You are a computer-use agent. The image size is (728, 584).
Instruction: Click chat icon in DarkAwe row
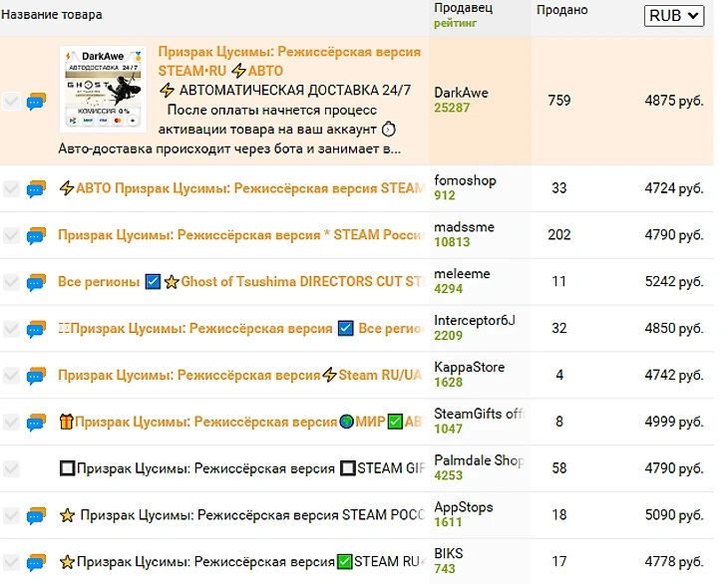click(37, 102)
